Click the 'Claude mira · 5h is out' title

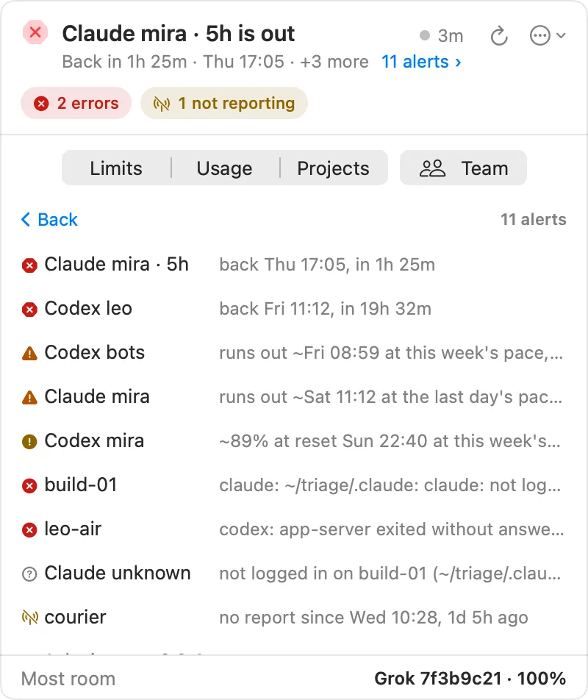(179, 34)
